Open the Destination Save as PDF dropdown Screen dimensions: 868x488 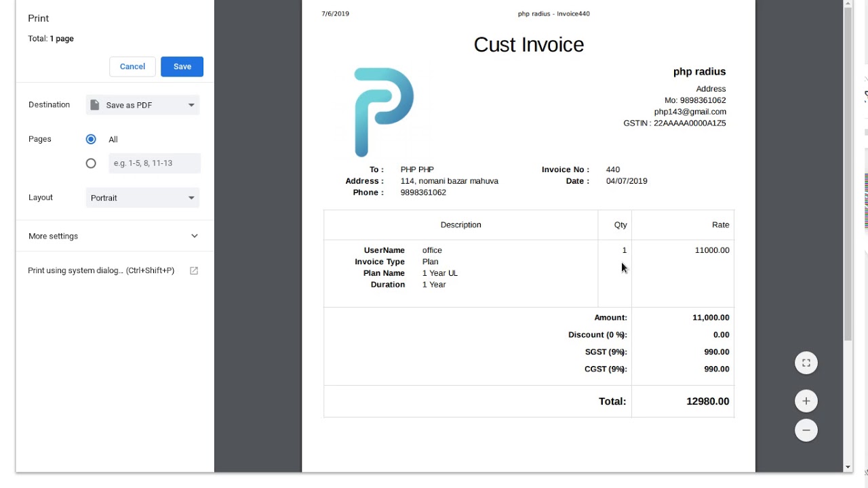(142, 105)
